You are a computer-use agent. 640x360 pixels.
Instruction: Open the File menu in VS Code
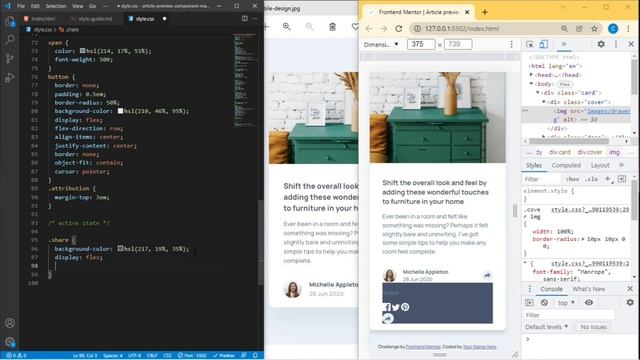[21, 6]
